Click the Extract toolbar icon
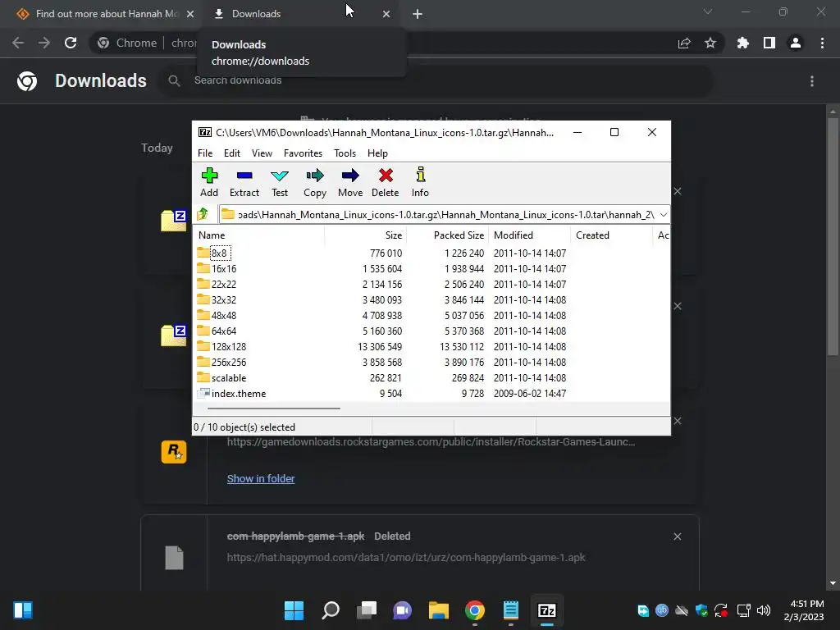Image resolution: width=840 pixels, height=630 pixels. [244, 182]
